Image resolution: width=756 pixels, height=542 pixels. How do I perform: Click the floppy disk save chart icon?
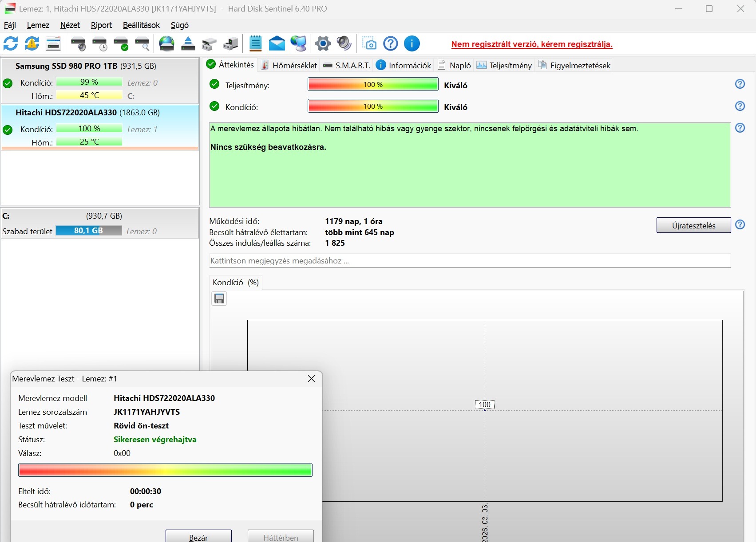click(x=219, y=298)
